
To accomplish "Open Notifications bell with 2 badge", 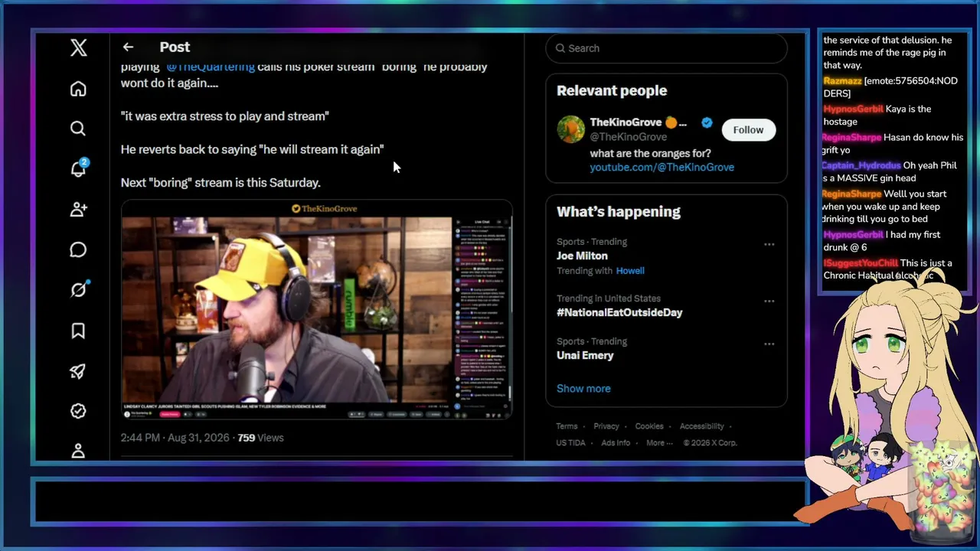I will tap(79, 168).
